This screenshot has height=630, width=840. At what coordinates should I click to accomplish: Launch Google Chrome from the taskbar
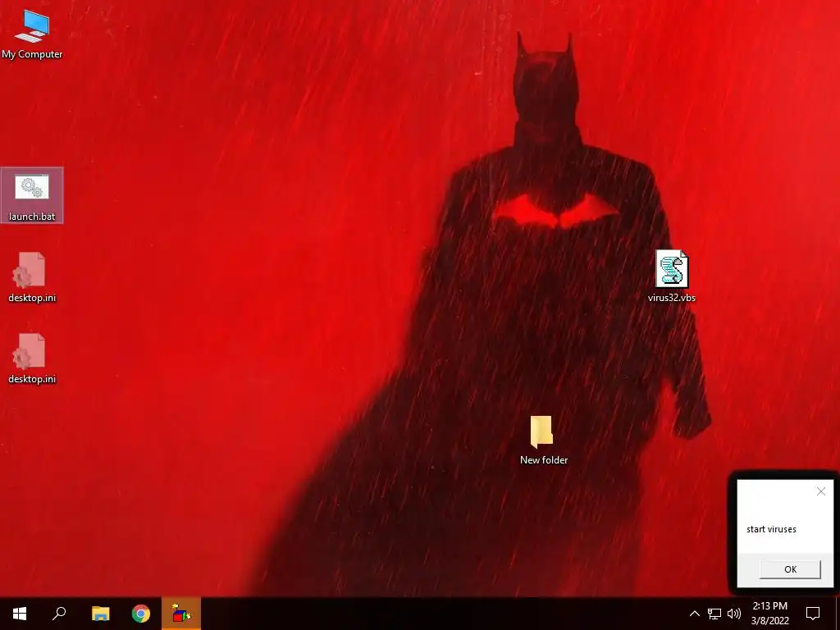[x=141, y=614]
